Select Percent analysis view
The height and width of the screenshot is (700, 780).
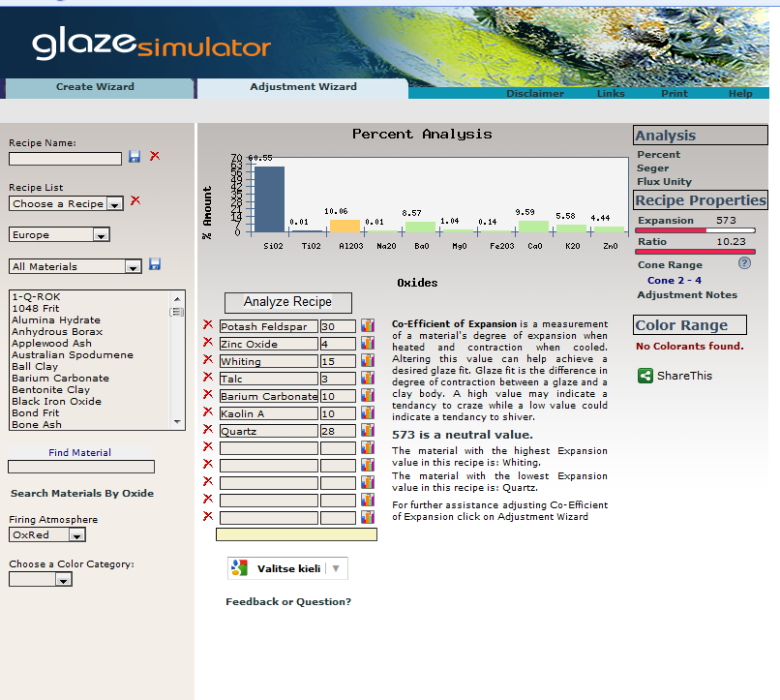659,154
